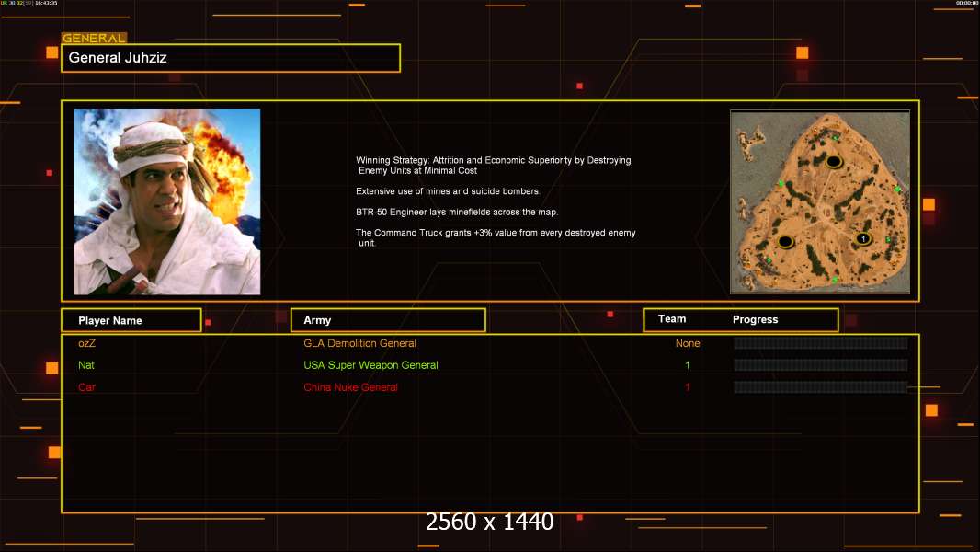Click the team number 1 for Car
The image size is (980, 552).
(688, 387)
